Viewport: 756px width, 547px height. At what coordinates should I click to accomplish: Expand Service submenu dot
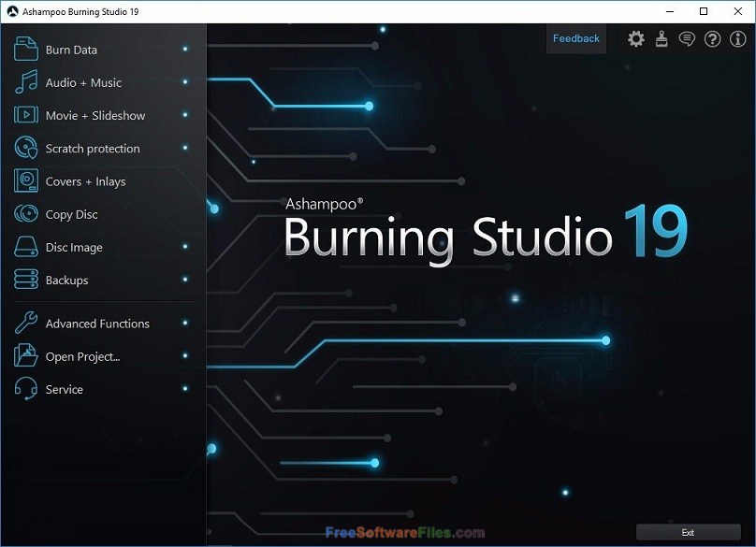click(185, 388)
